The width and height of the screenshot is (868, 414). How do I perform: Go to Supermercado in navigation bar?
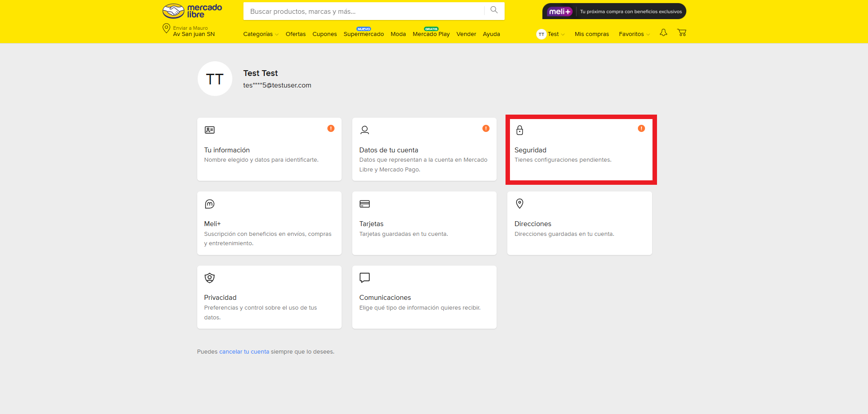coord(363,34)
